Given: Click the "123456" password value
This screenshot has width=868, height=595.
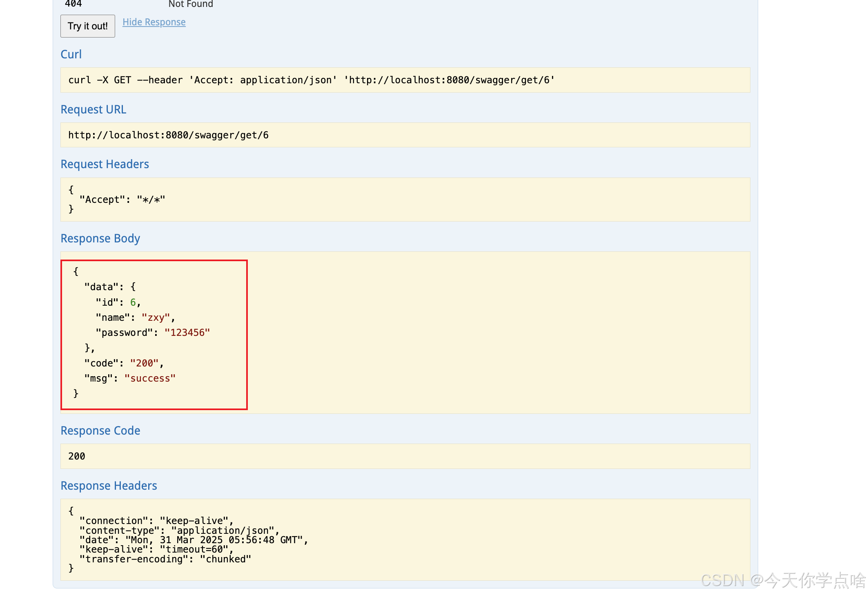Looking at the screenshot, I should coord(187,333).
